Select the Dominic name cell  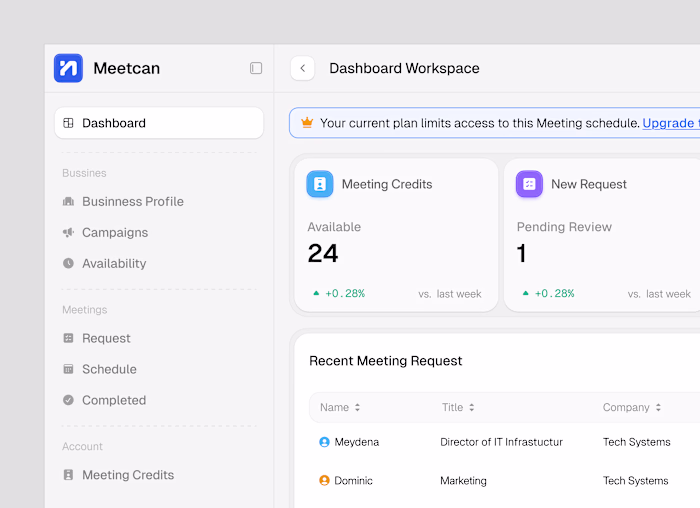coord(354,481)
